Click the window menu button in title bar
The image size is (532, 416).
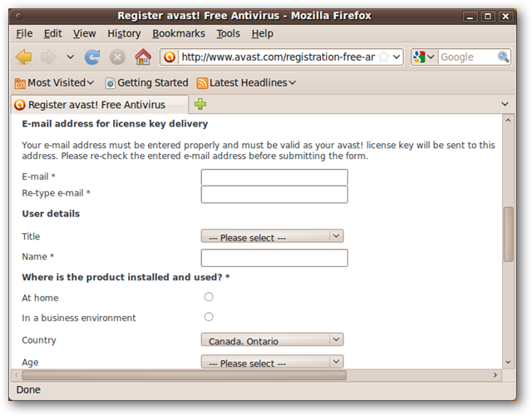(19, 16)
